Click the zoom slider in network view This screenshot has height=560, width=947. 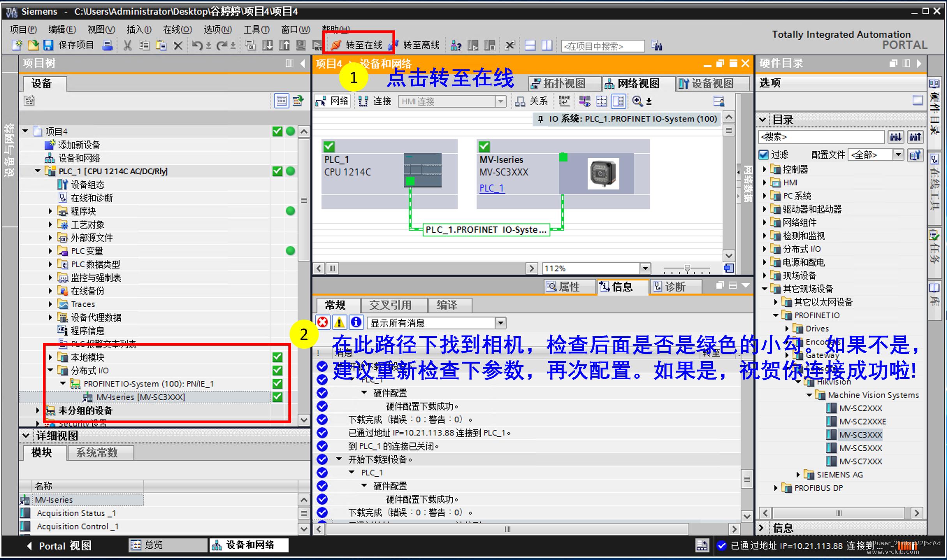click(687, 269)
